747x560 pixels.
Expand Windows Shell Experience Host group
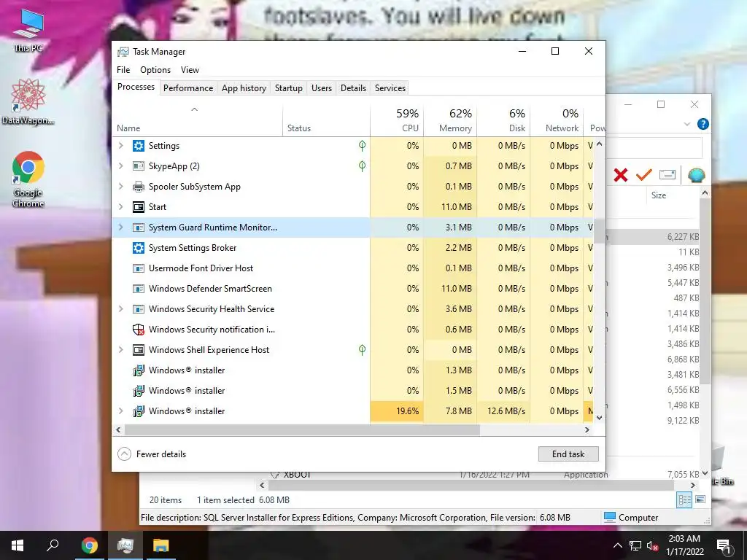(x=121, y=350)
